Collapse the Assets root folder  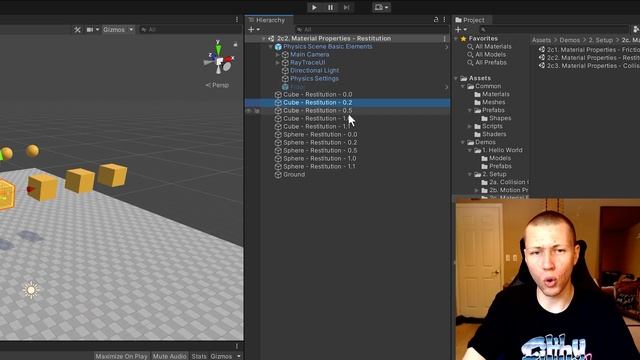click(456, 78)
